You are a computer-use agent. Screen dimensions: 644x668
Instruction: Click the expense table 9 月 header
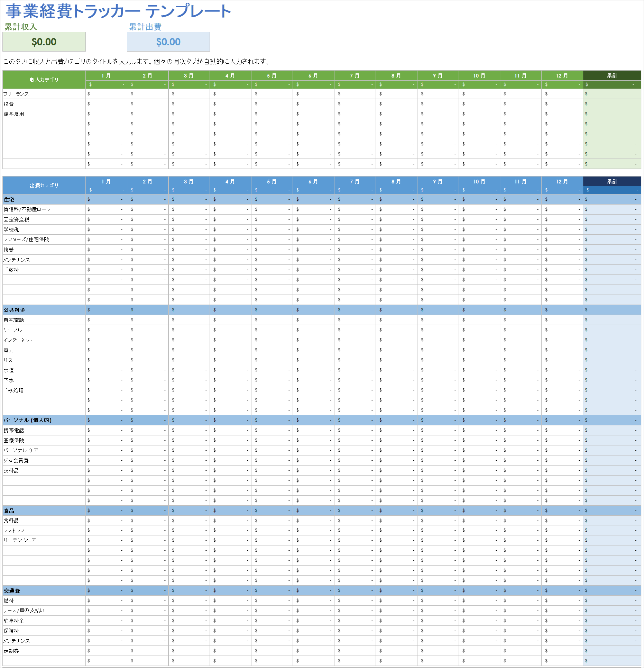pyautogui.click(x=438, y=181)
